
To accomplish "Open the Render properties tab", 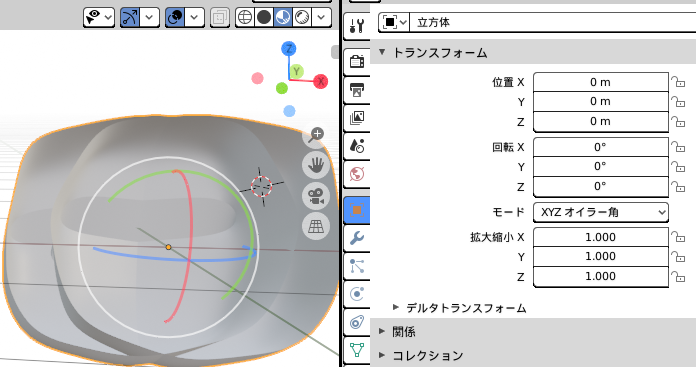I will [x=357, y=61].
